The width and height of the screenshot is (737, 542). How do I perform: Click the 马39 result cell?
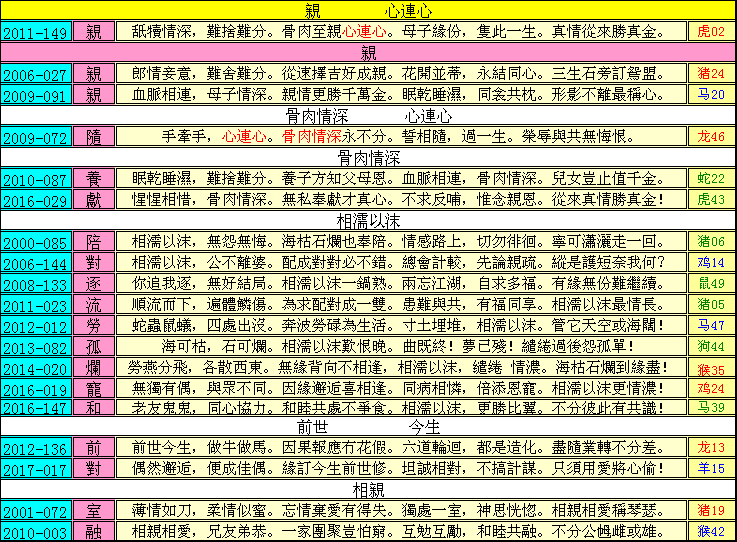[711, 407]
